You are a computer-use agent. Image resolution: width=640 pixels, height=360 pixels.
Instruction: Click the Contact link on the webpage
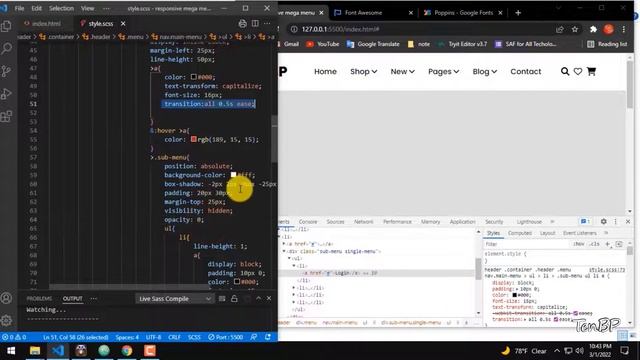click(x=525, y=71)
